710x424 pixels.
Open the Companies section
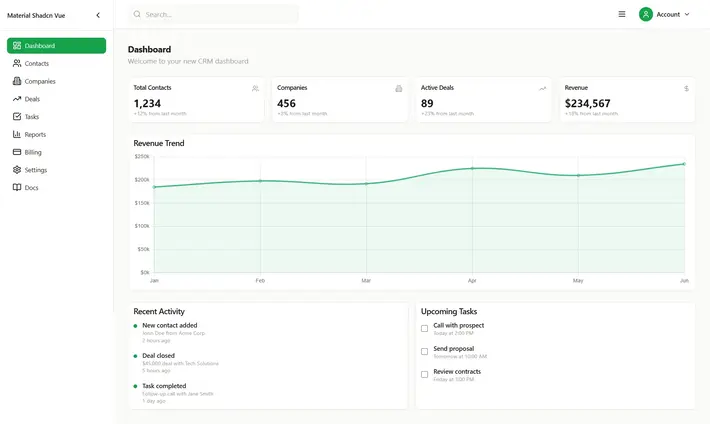point(56,81)
